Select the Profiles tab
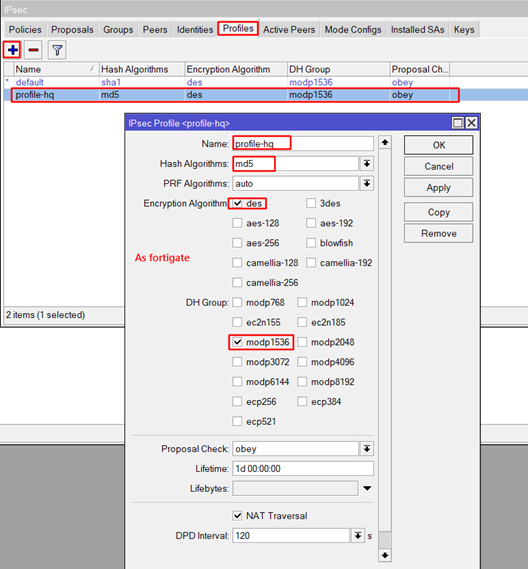The image size is (528, 569). pos(238,28)
